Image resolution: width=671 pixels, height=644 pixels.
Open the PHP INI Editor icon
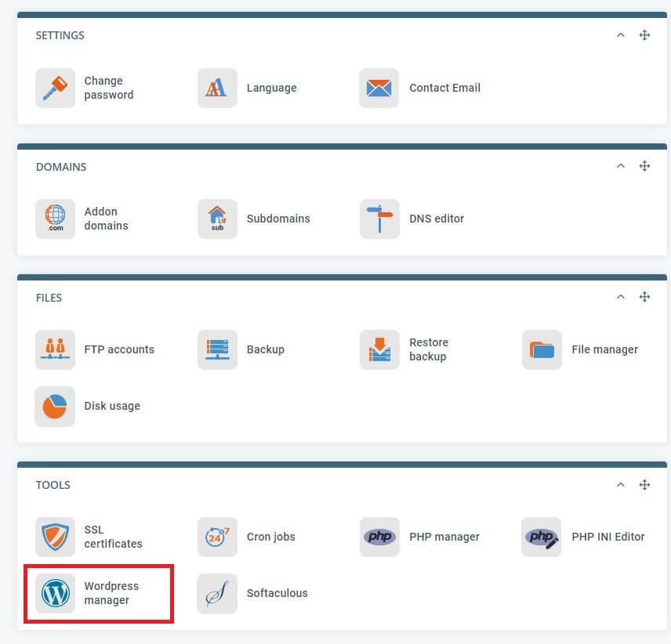(542, 537)
